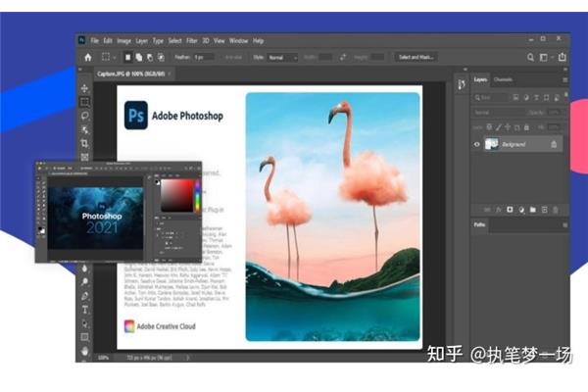Open the Layers filter kind dropdown
This screenshot has height=392, width=588.
491,98
